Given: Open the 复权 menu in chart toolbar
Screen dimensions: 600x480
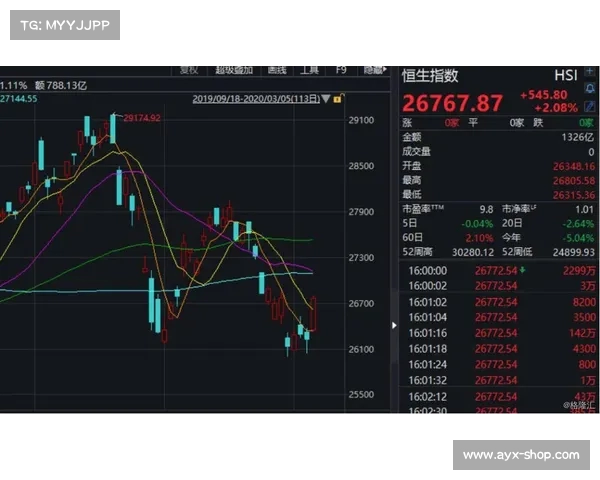Looking at the screenshot, I should [x=189, y=70].
